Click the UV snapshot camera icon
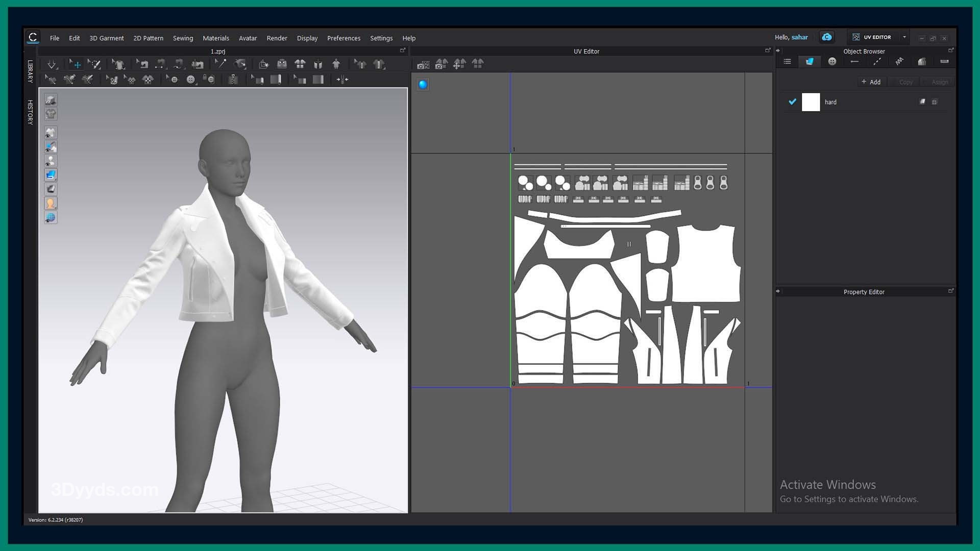Viewport: 980px width, 551px height. (x=423, y=64)
